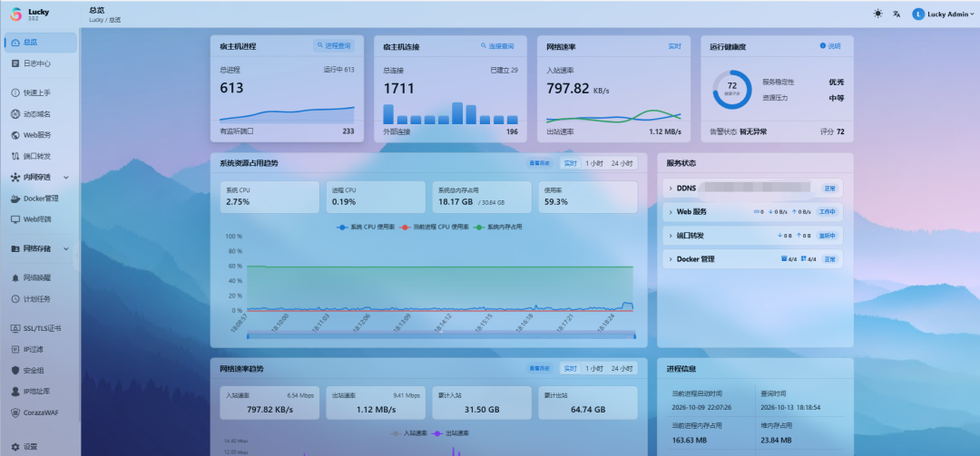
Task: Click 连接查询 in 宿主机连接 card
Action: (x=497, y=46)
